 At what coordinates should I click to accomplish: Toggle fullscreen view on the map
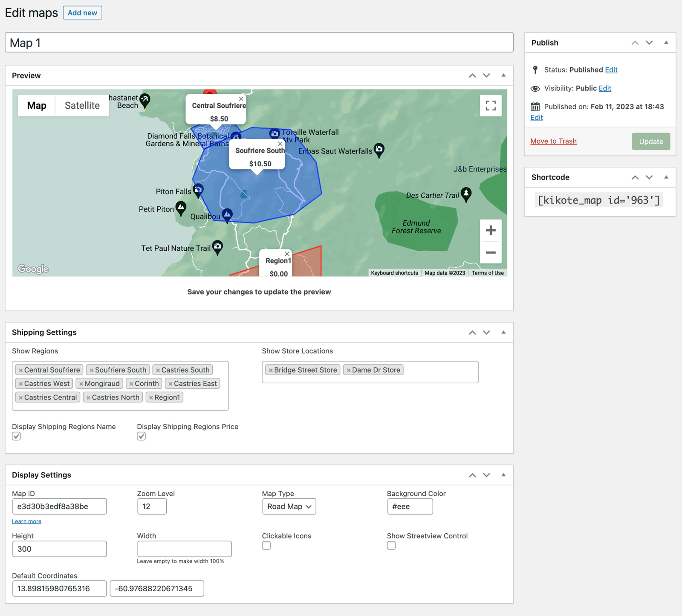(x=491, y=106)
